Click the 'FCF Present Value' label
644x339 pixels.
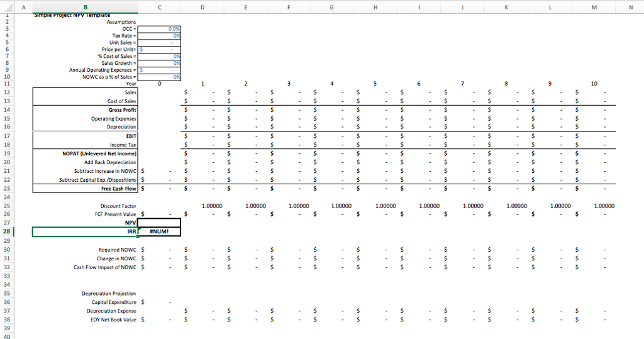click(116, 214)
